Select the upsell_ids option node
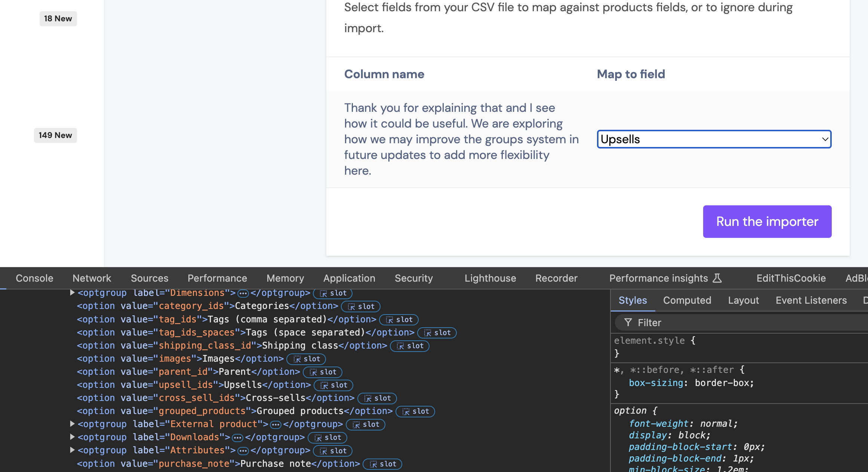The image size is (868, 472). pyautogui.click(x=194, y=384)
